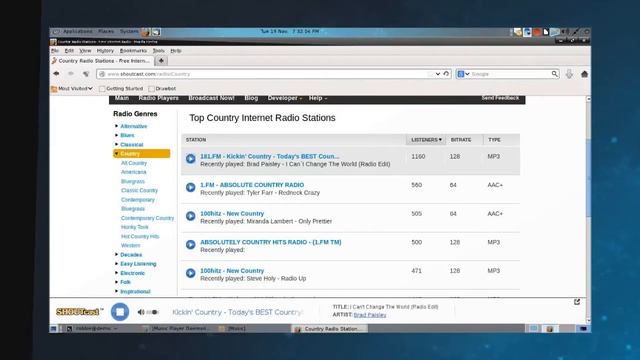640x360 pixels.
Task: Select the Honky Tonk subgenre
Action: [x=135, y=227]
